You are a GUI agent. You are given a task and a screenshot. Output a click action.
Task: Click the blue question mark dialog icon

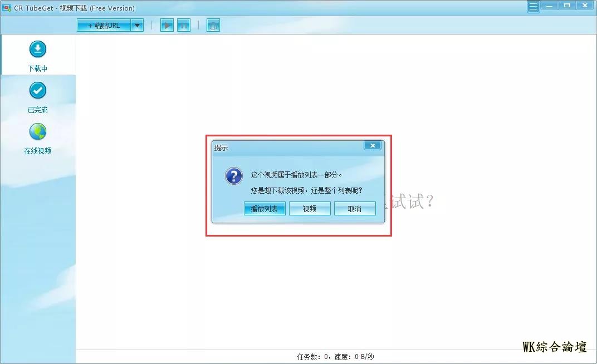233,176
